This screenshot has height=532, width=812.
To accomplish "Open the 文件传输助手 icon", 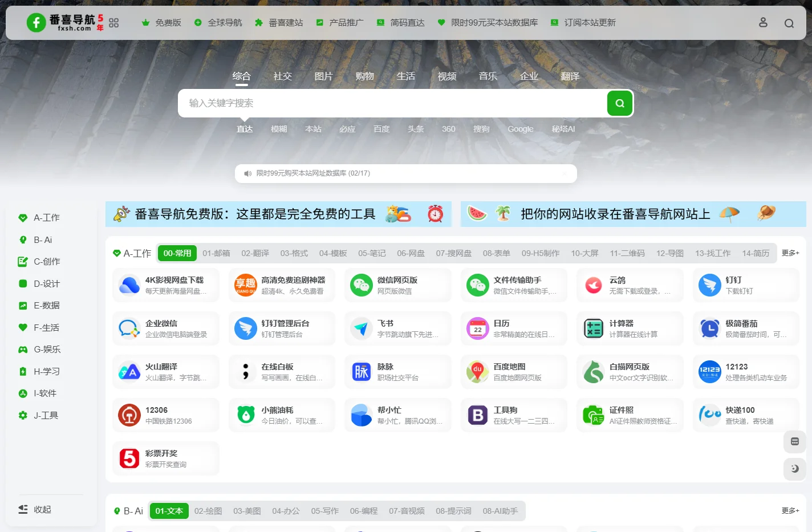I will tap(478, 285).
